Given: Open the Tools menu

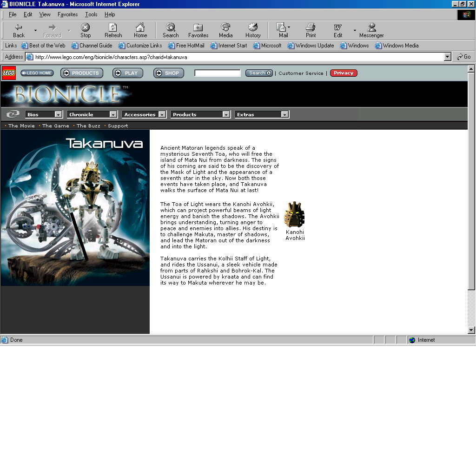Looking at the screenshot, I should [91, 14].
